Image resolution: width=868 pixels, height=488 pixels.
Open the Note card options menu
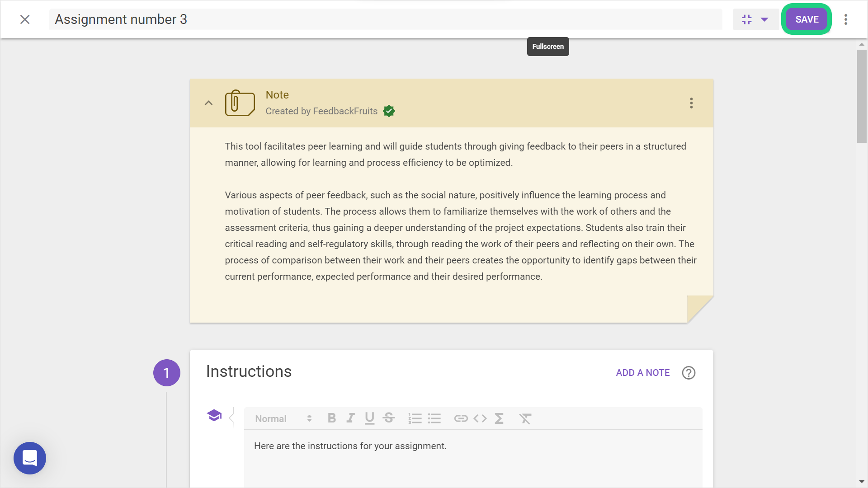point(691,103)
